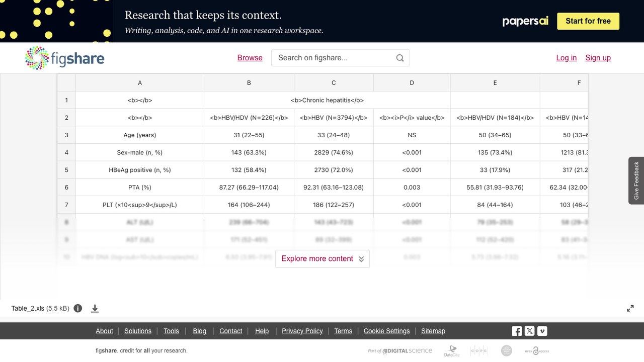Open Sitemap footer link
The height and width of the screenshot is (362, 644).
433,331
